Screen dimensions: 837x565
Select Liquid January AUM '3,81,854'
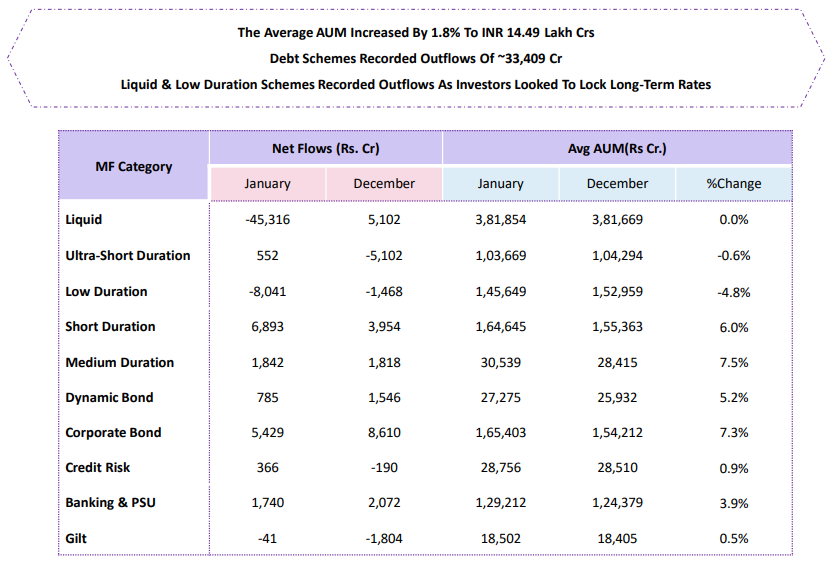click(501, 219)
